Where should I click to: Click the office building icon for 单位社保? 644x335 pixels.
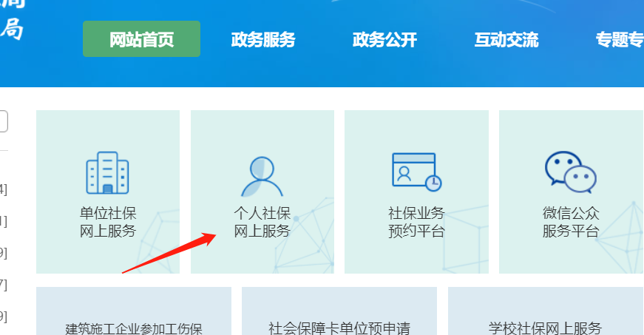pyautogui.click(x=108, y=173)
